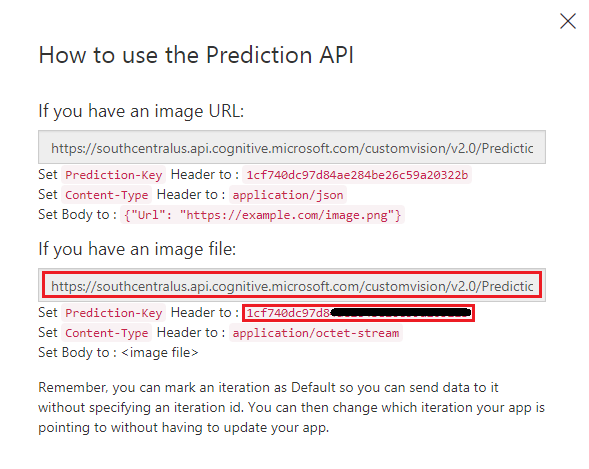
Task: Select the full prediction key value 1cf740dc97d84ae284be26c59a20322b
Action: point(357,175)
